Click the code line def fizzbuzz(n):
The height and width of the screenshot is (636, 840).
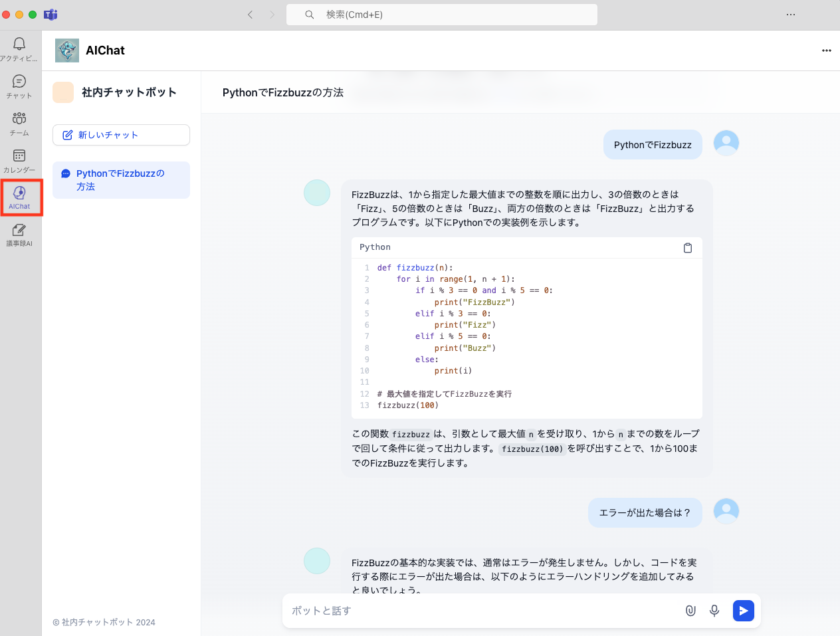[x=415, y=268]
